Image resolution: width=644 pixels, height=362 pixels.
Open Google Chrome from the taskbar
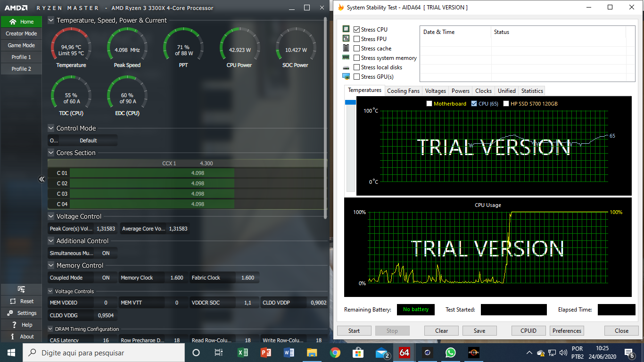point(335,353)
